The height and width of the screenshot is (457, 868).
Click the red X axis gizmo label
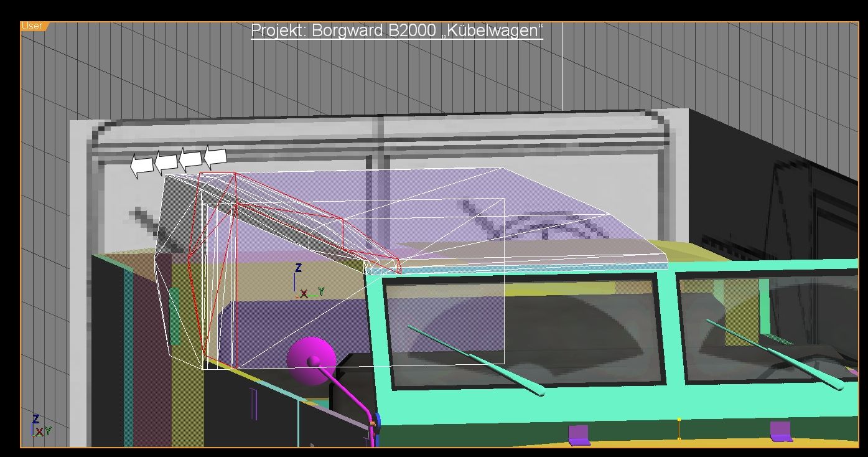[x=304, y=293]
